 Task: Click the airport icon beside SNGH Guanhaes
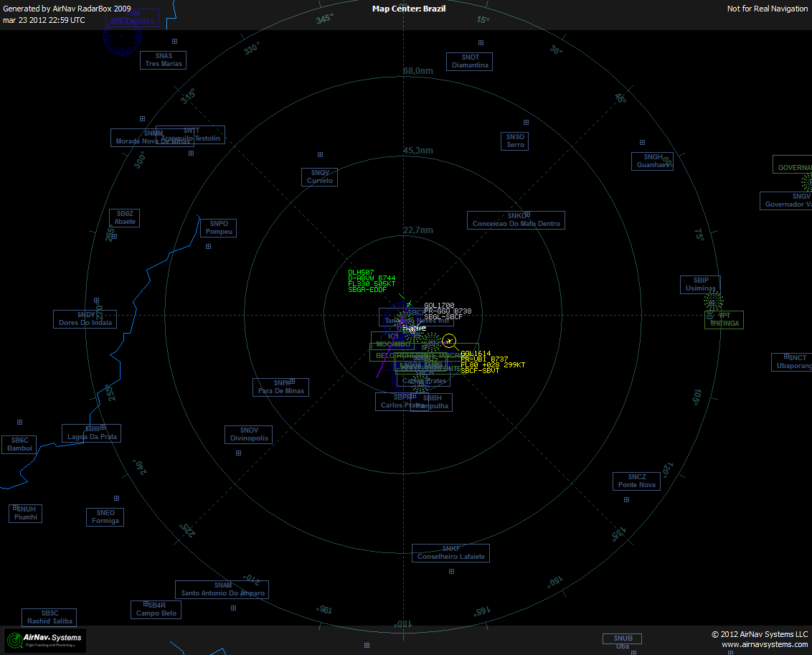642,142
